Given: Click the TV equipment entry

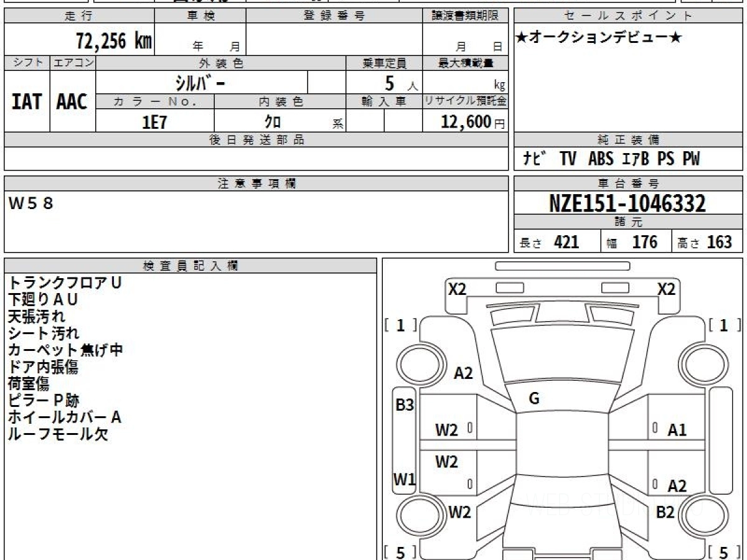Looking at the screenshot, I should 568,159.
